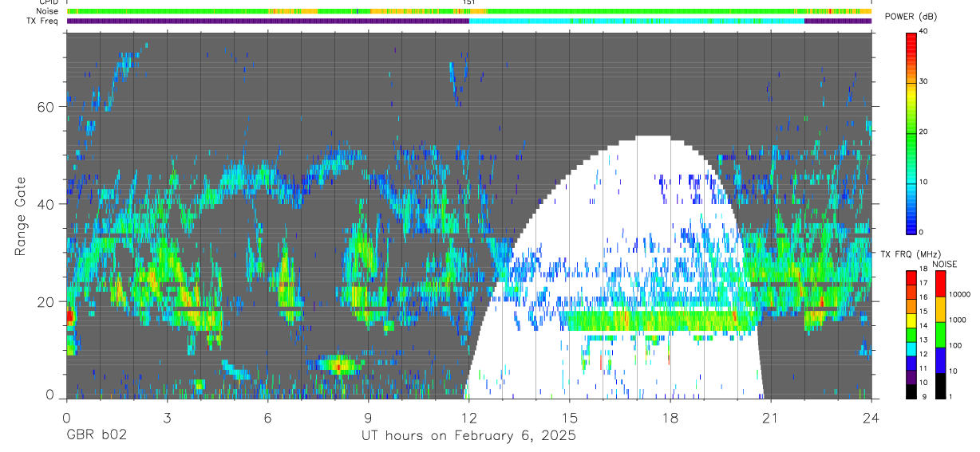The height and width of the screenshot is (452, 980).
Task: Select the 11 MHz label on TX FRQ legend
Action: click(923, 368)
